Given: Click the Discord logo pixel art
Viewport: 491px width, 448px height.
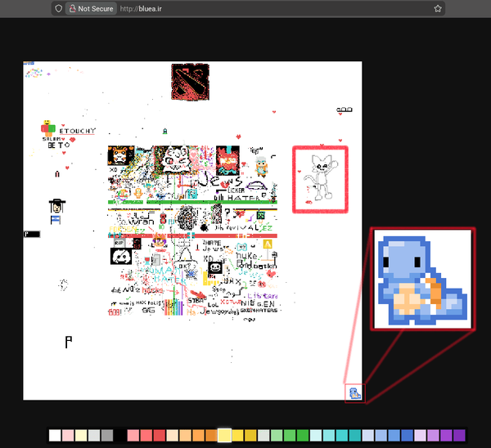Looking at the screenshot, I should [x=121, y=256].
